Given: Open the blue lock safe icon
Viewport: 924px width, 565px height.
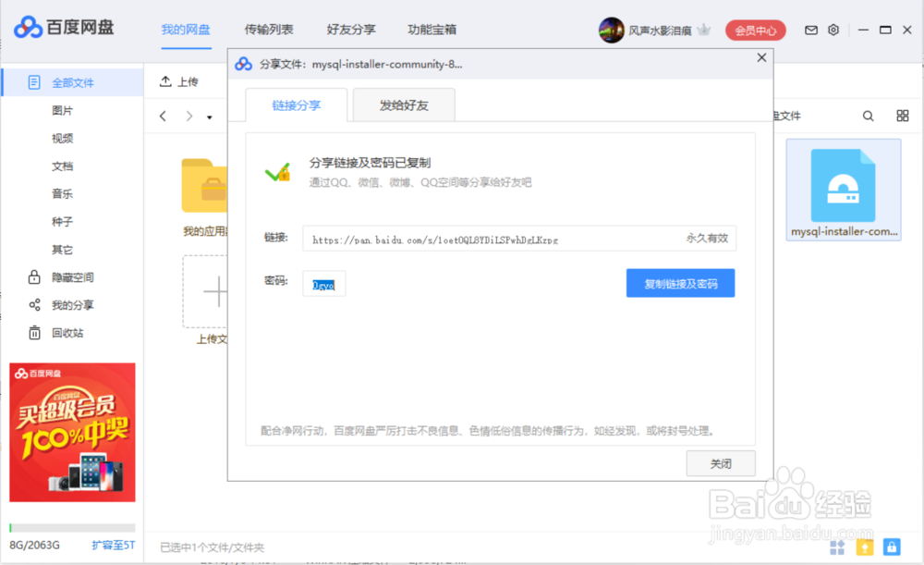Looking at the screenshot, I should tap(891, 547).
